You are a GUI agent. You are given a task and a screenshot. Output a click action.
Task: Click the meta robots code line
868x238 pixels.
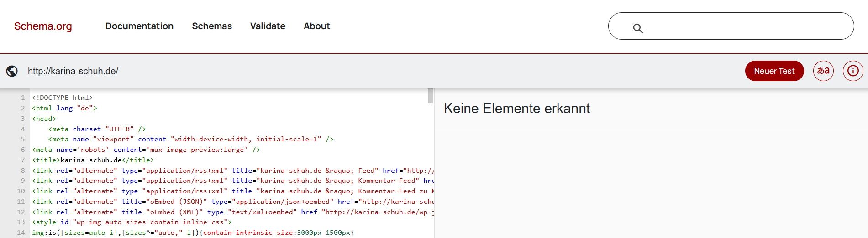point(146,150)
